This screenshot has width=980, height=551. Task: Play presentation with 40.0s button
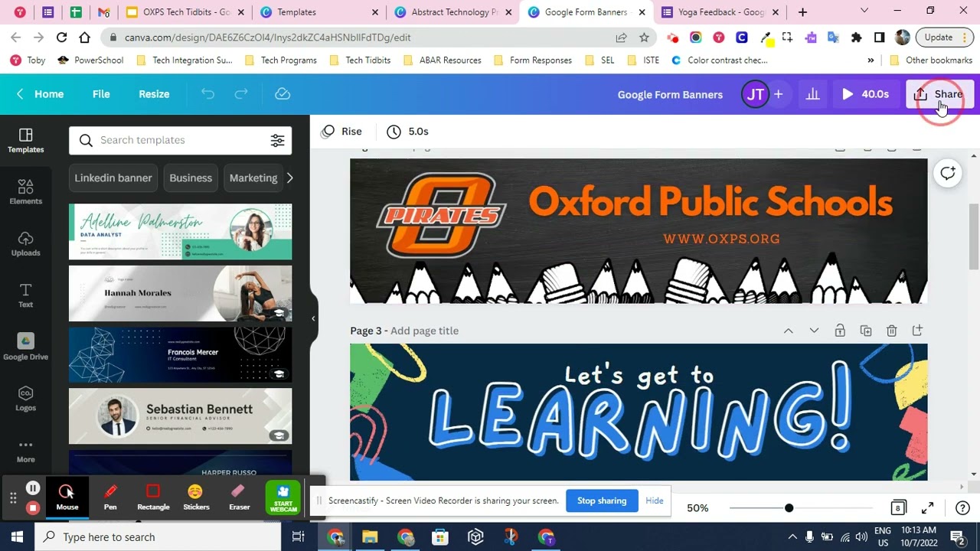(865, 94)
